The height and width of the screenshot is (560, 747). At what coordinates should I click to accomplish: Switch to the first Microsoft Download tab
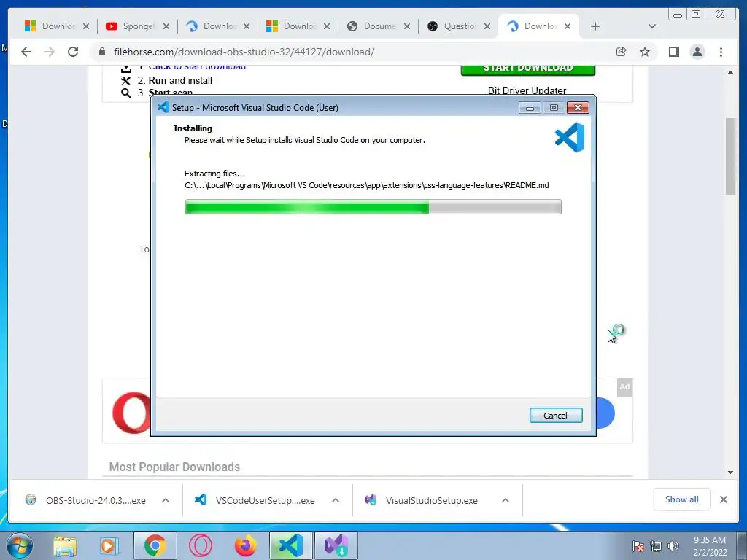[x=50, y=26]
